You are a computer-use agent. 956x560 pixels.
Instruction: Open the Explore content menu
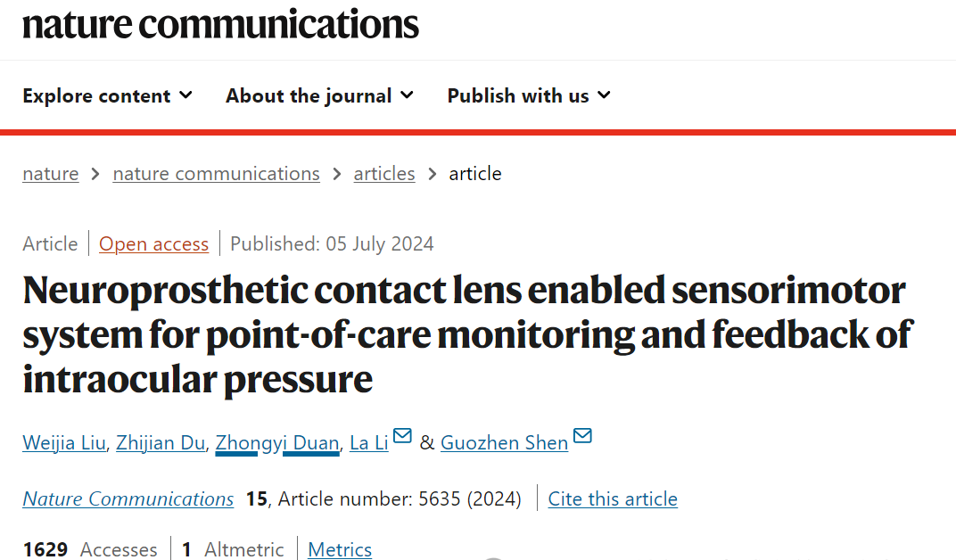[96, 95]
